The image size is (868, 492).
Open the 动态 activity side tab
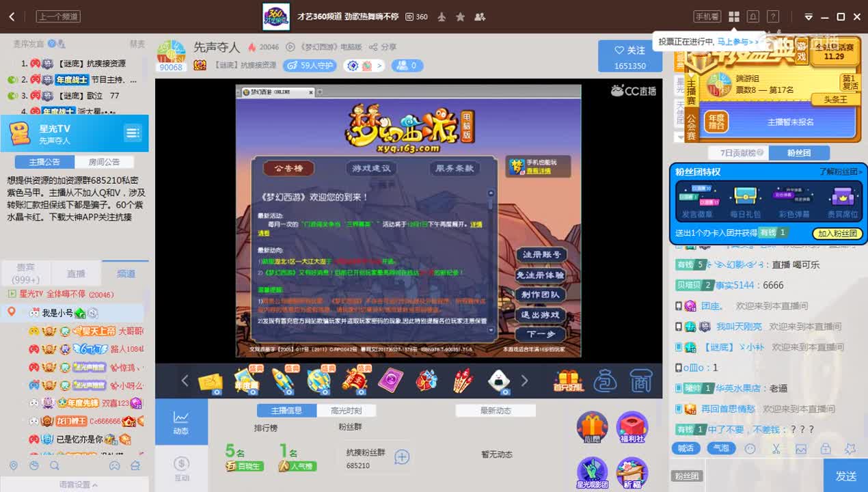coord(181,422)
